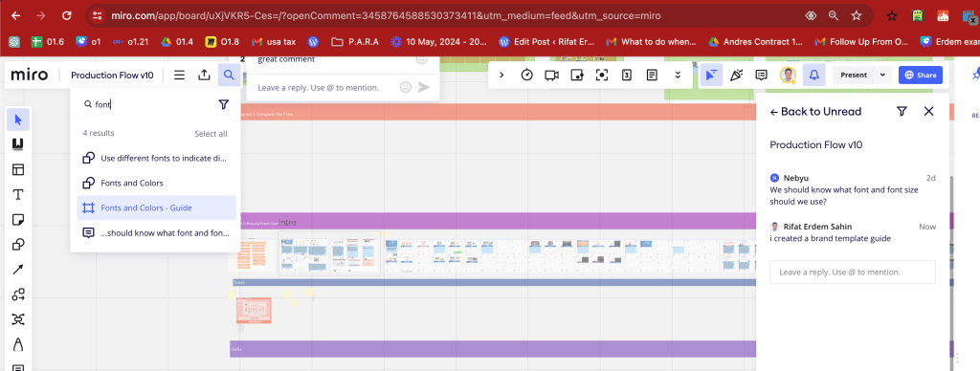Viewport: 980px width, 371px height.
Task: Select the Shapes tool
Action: tap(18, 244)
